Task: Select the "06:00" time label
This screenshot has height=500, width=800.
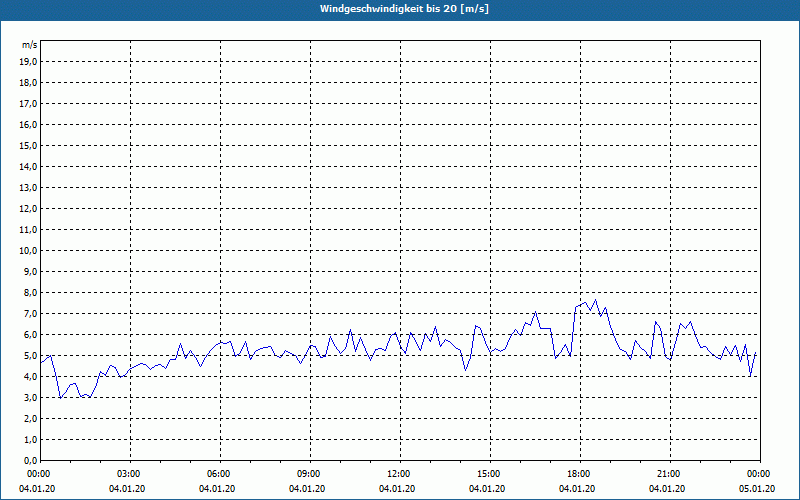Action: [x=220, y=474]
